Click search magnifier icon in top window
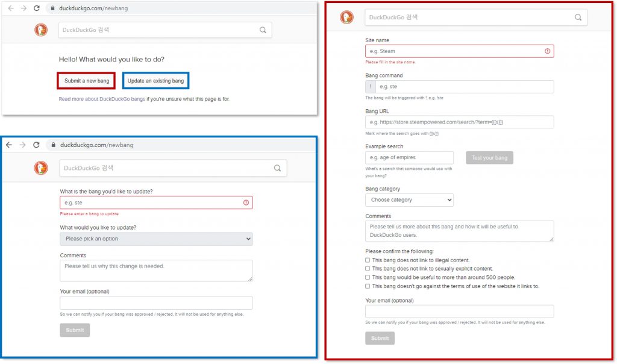The image size is (617, 364). [263, 30]
